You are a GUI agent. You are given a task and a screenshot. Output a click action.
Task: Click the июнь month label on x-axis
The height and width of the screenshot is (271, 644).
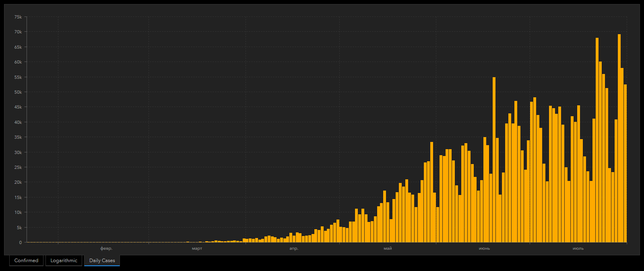pyautogui.click(x=484, y=248)
